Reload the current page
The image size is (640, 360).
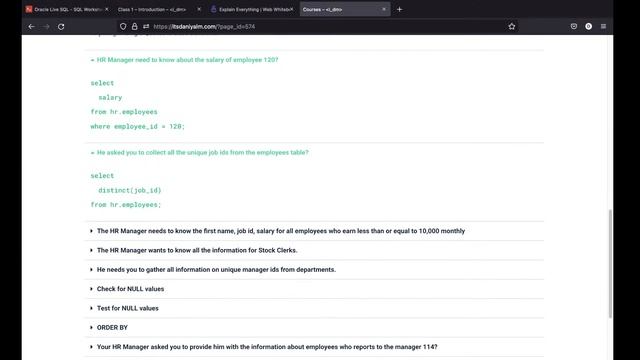click(61, 27)
